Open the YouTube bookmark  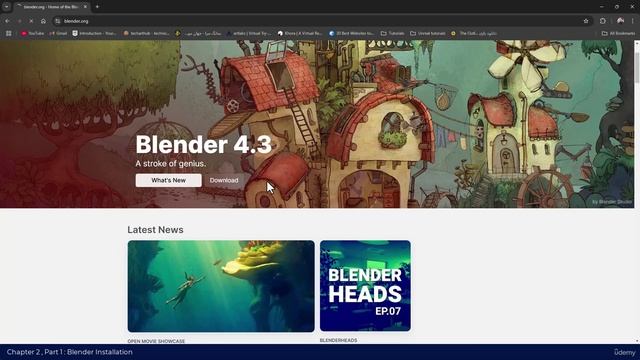pos(33,33)
